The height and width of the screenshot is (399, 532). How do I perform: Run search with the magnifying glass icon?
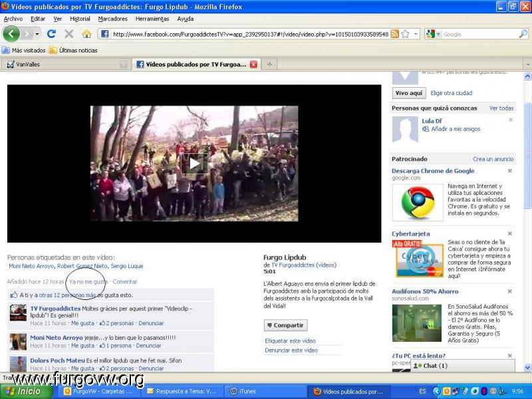[523, 34]
